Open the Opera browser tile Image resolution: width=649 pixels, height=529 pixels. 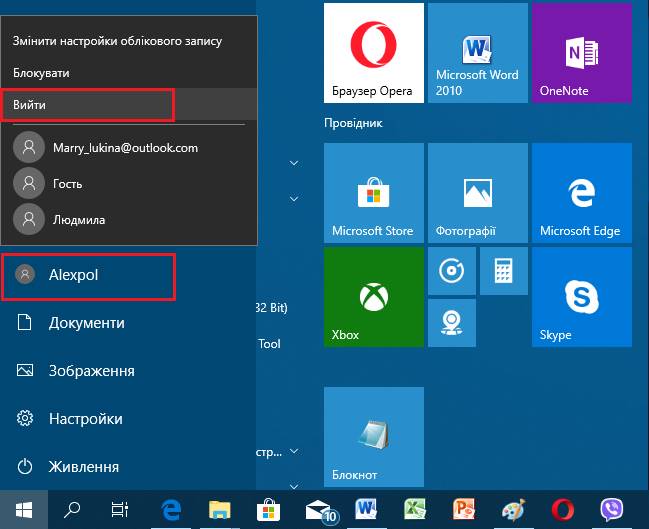(373, 53)
